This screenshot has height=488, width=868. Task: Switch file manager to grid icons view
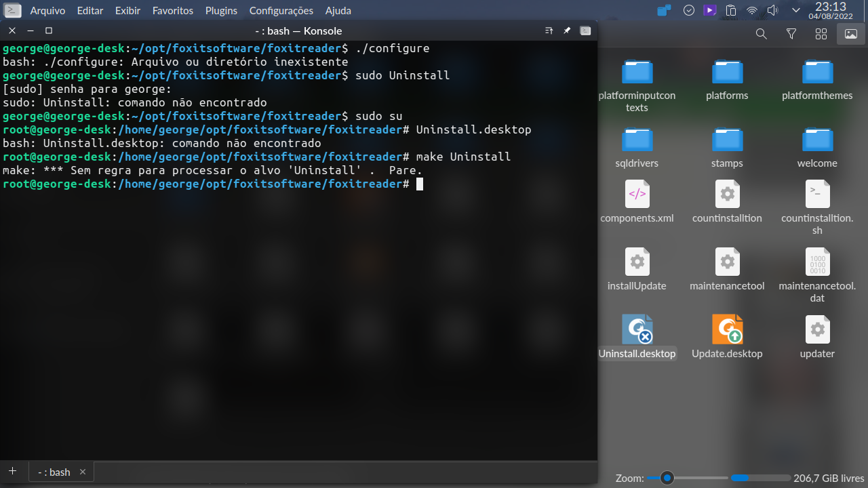click(821, 34)
